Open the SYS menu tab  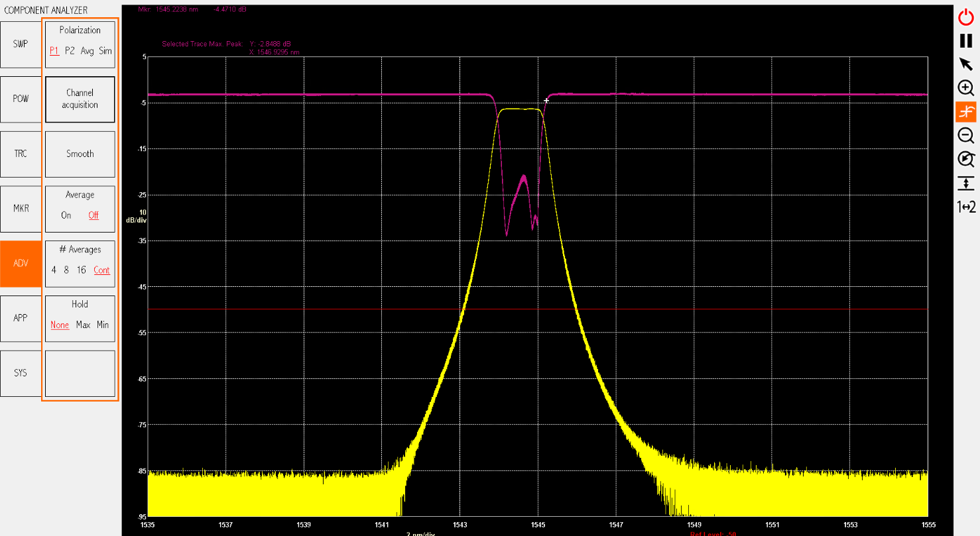[21, 373]
